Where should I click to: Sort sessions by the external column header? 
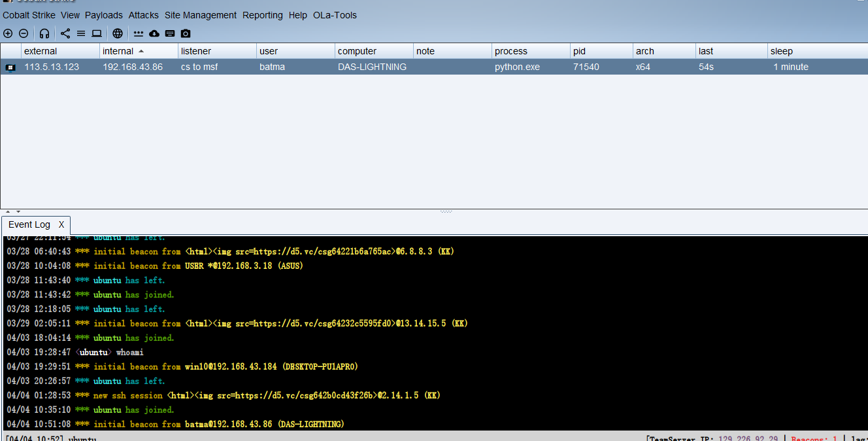pyautogui.click(x=60, y=51)
